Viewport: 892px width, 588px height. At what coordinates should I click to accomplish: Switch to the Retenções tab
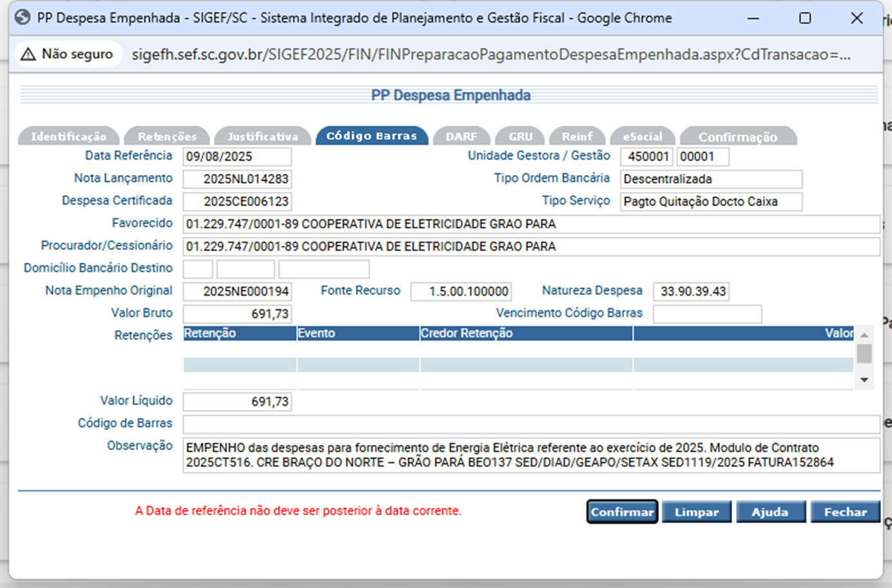[x=167, y=137]
